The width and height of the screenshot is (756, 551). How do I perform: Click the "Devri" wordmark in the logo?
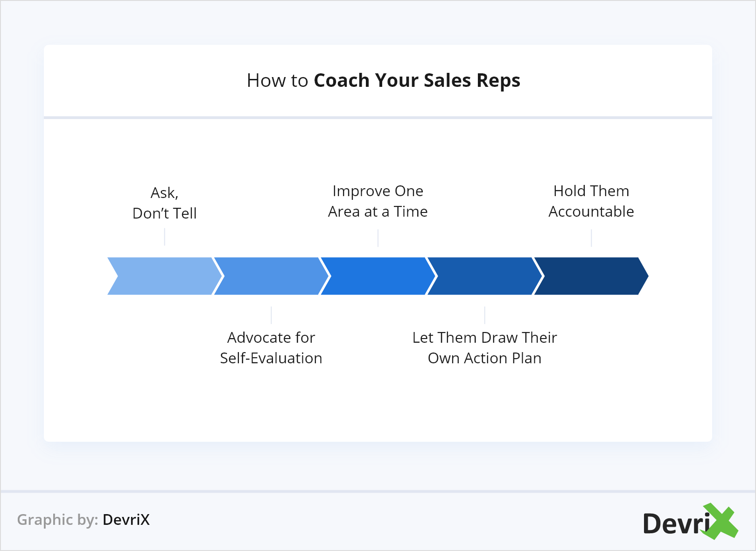pyautogui.click(x=676, y=523)
